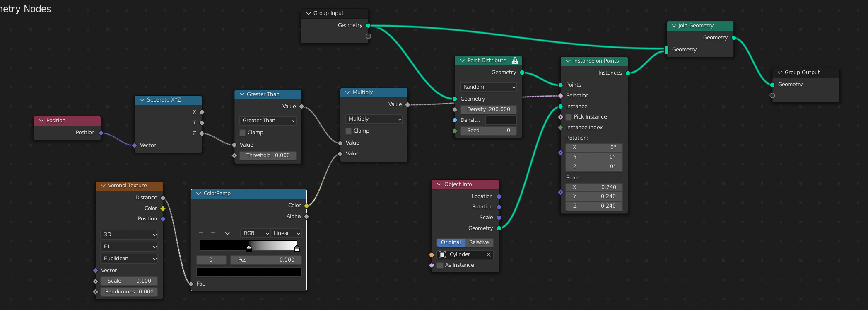Viewport: 868px width, 310px height.
Task: Click the Cylinder object icon in Object Info
Action: coord(442,254)
